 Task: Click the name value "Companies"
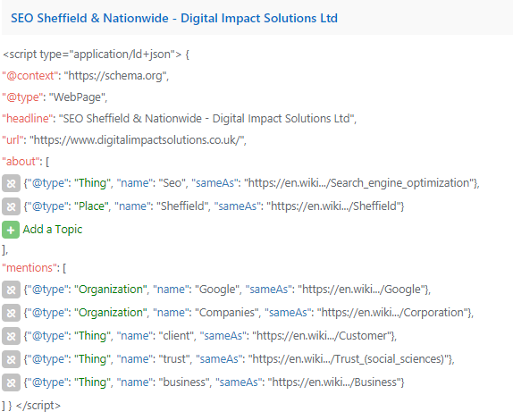(x=227, y=313)
